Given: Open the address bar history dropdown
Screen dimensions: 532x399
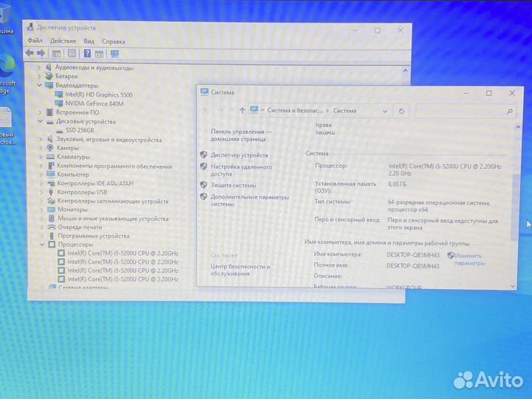Looking at the screenshot, I should [385, 111].
